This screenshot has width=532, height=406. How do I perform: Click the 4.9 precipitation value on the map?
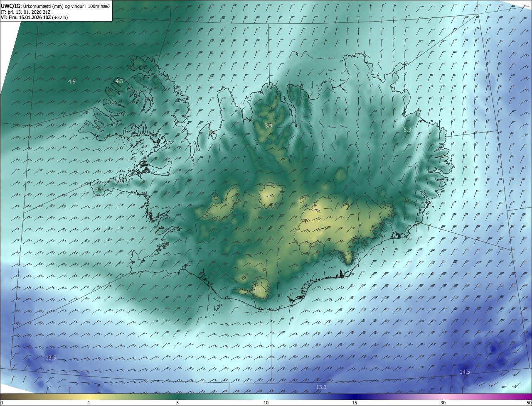click(72, 81)
